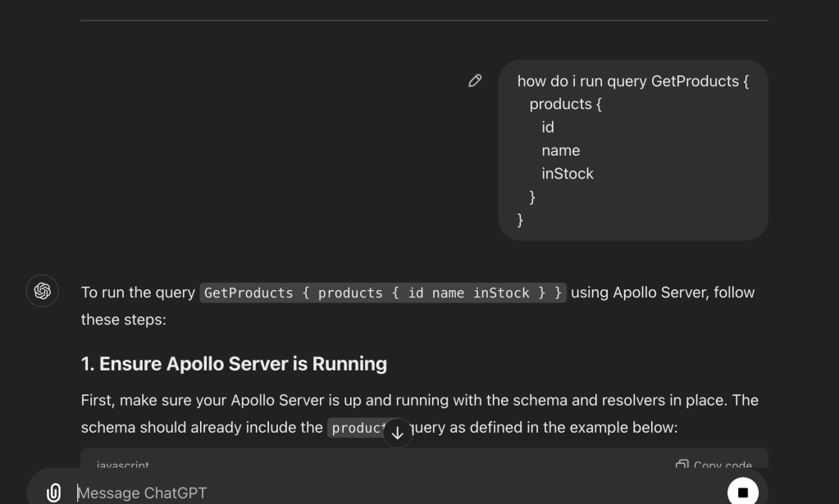The image size is (839, 504).
Task: Click the 'name' line in user message
Action: (x=561, y=151)
